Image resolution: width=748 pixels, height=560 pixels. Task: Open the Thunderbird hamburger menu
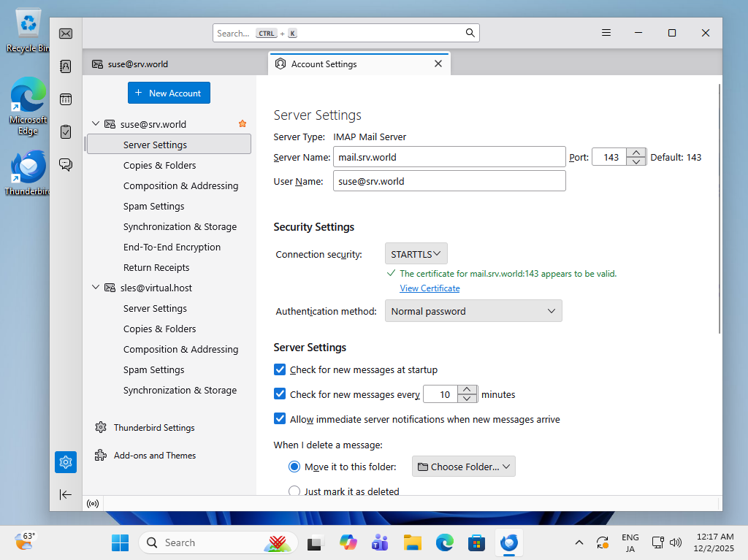point(606,33)
